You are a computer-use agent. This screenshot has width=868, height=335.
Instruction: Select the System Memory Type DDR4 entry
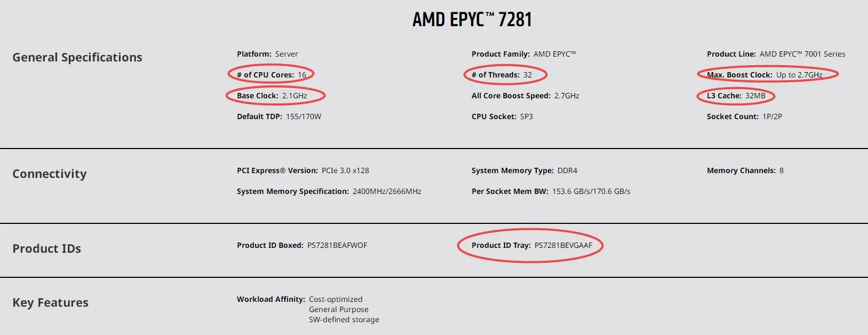click(524, 170)
